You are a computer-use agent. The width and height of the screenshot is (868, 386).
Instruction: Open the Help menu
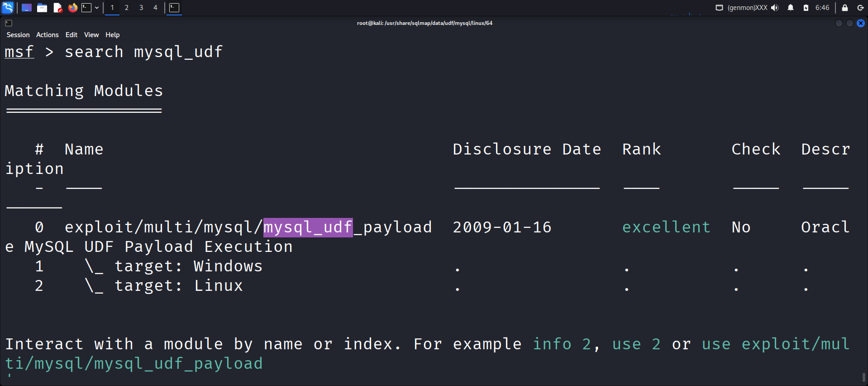coord(113,35)
